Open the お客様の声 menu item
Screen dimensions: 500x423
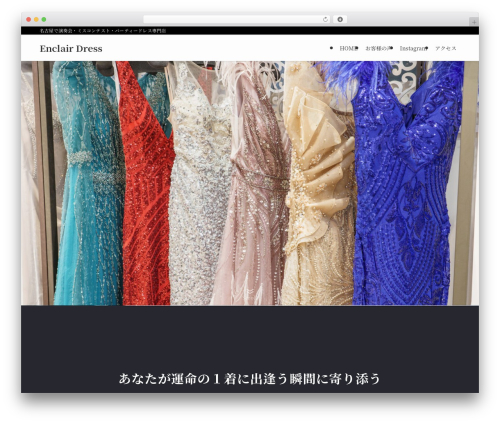378,48
